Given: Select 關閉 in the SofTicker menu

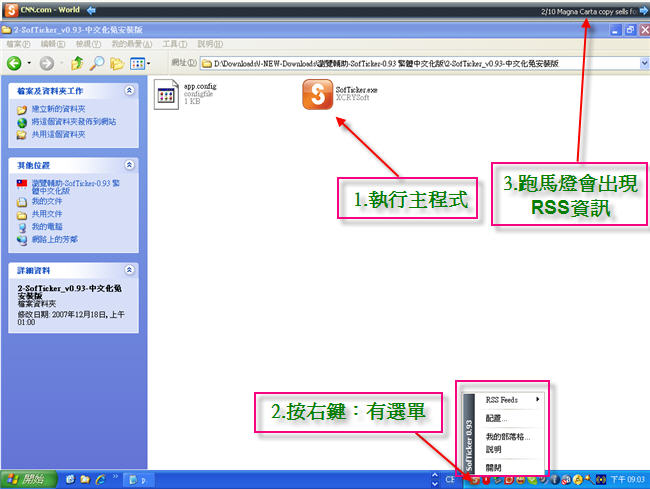Looking at the screenshot, I should point(495,467).
